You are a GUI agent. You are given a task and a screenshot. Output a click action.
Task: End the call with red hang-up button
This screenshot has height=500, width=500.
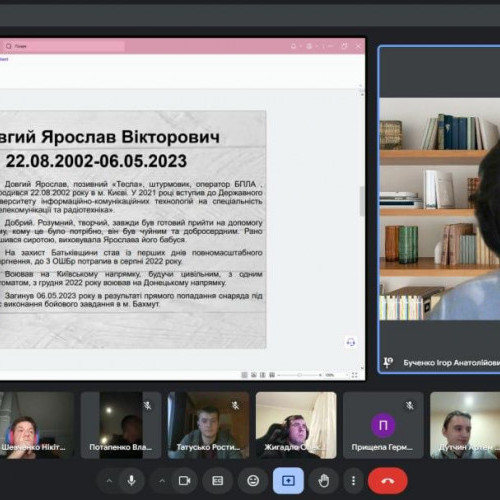click(x=388, y=481)
